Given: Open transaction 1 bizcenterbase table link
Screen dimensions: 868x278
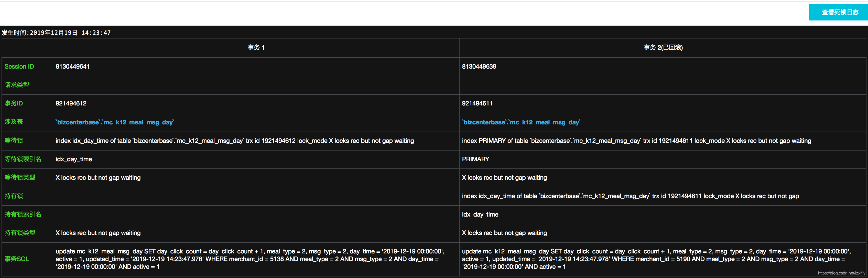Looking at the screenshot, I should tap(115, 122).
